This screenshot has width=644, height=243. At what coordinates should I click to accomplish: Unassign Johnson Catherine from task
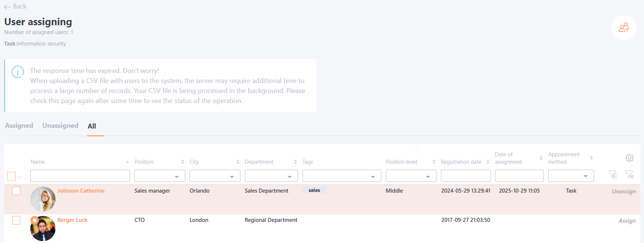623,192
